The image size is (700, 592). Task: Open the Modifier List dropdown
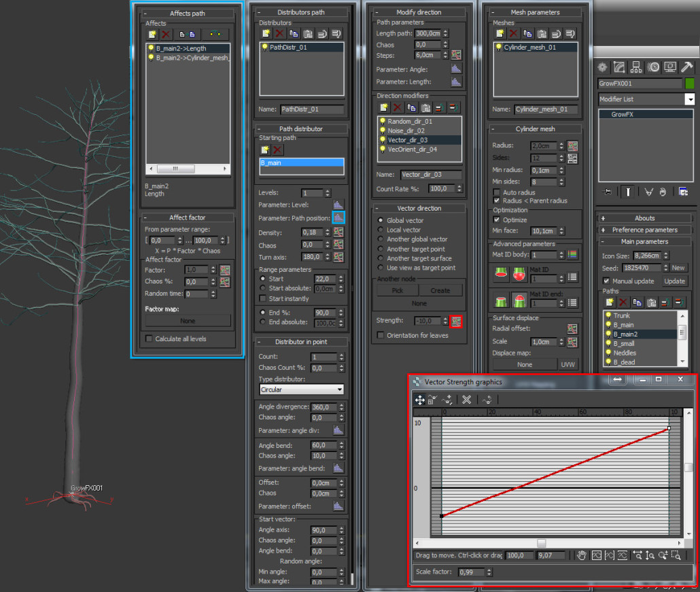[646, 99]
